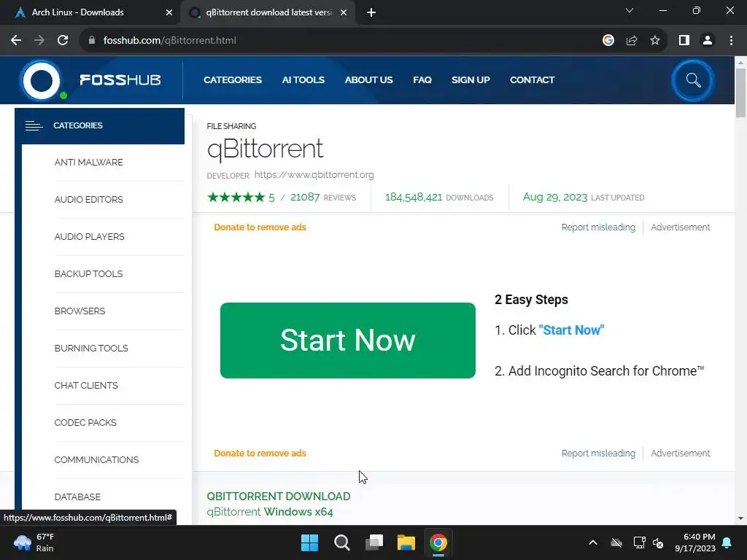
Task: Click upper Report misleading link
Action: (x=598, y=227)
